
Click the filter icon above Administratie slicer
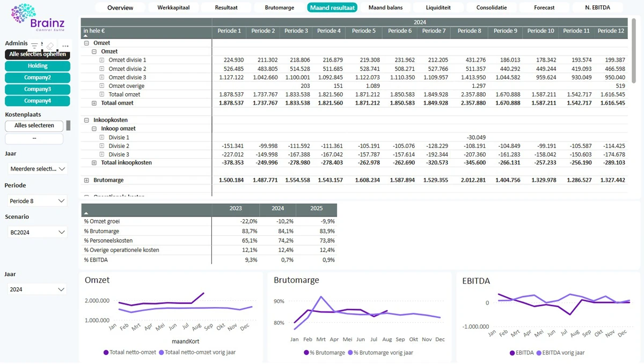click(35, 46)
